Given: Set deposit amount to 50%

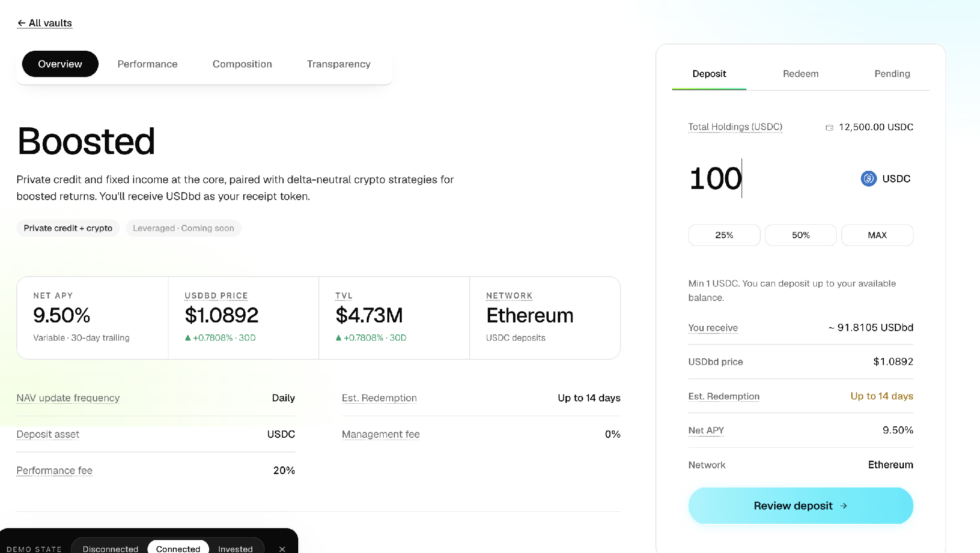Looking at the screenshot, I should (x=800, y=235).
